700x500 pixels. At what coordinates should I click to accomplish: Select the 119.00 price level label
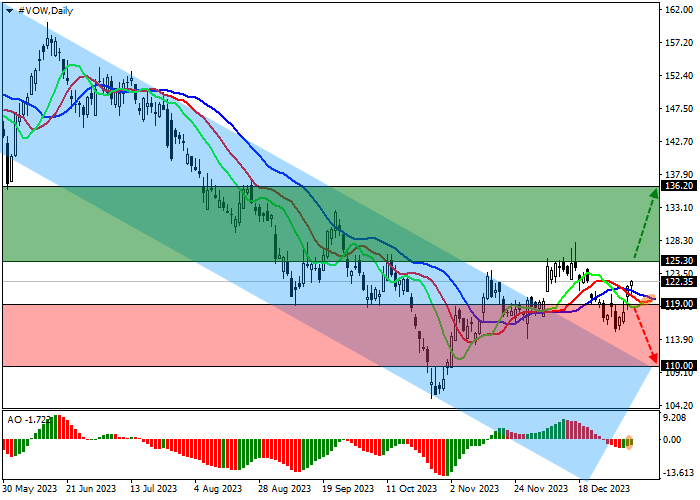[x=676, y=304]
